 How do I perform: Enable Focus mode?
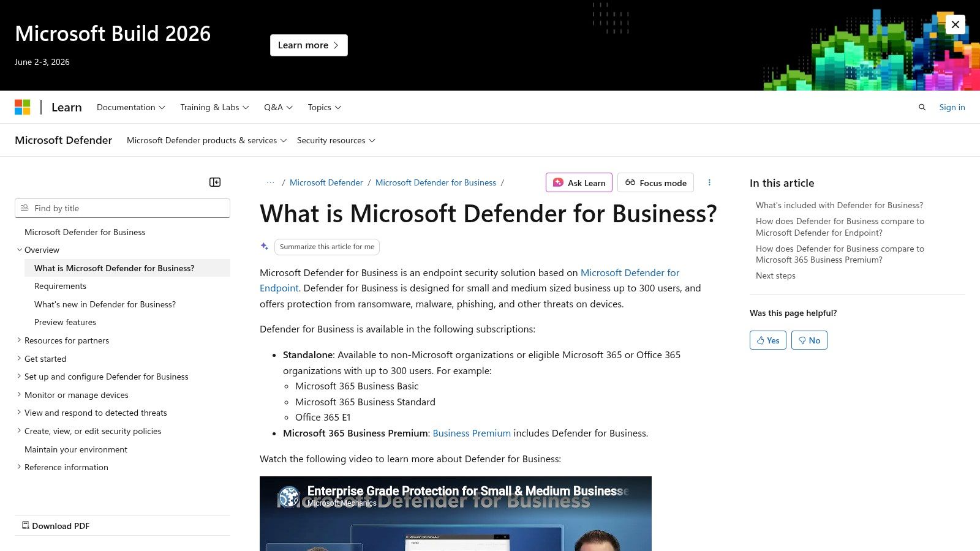[655, 182]
